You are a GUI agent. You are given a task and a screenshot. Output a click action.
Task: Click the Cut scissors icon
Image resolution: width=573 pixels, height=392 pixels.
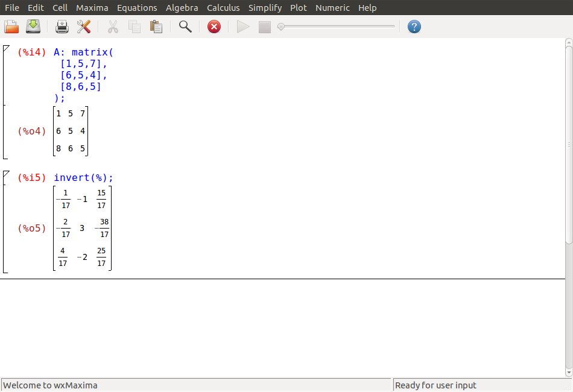[113, 27]
